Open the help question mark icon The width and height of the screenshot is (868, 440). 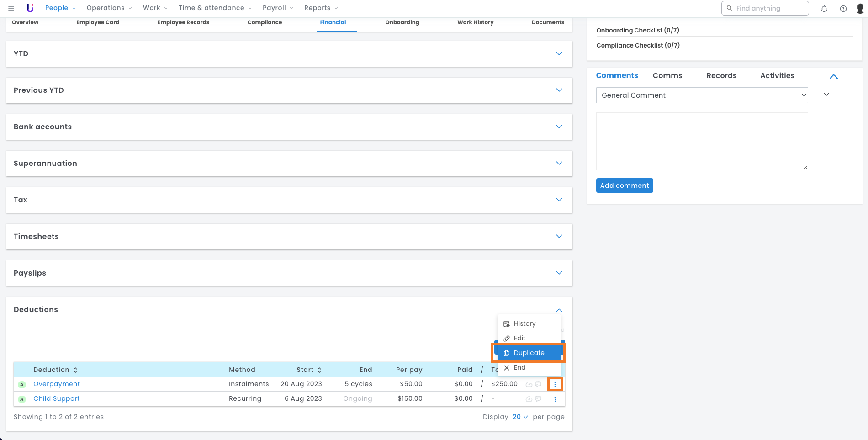coord(843,9)
